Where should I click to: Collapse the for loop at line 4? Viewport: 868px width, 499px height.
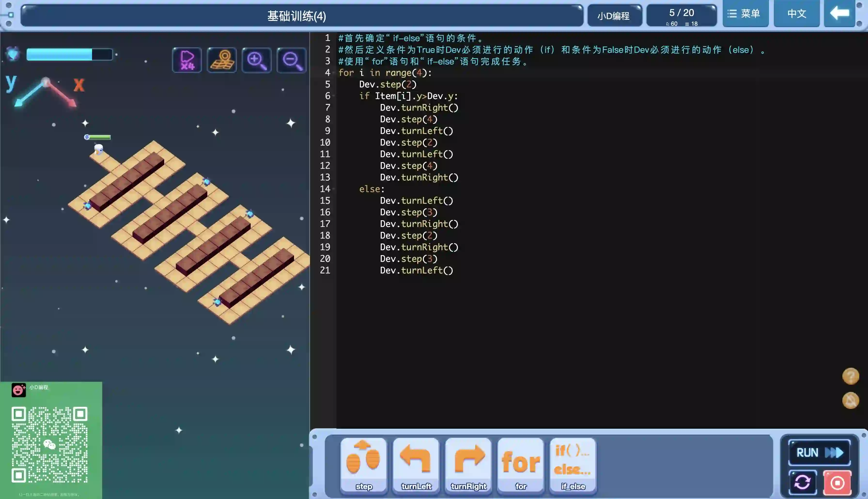click(x=334, y=73)
